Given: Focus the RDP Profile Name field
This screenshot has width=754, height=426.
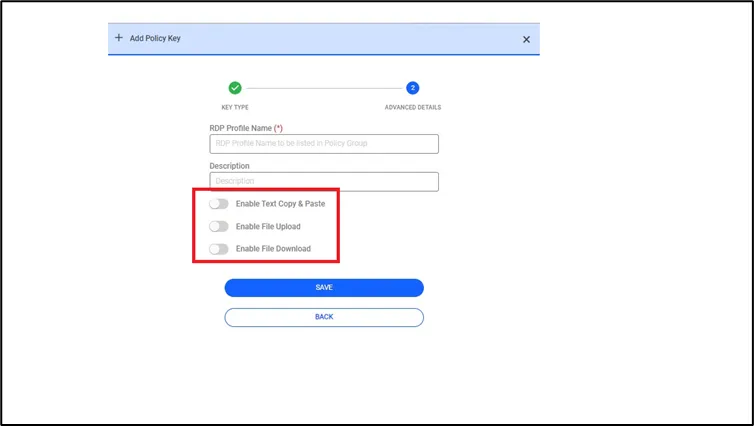Looking at the screenshot, I should (324, 144).
